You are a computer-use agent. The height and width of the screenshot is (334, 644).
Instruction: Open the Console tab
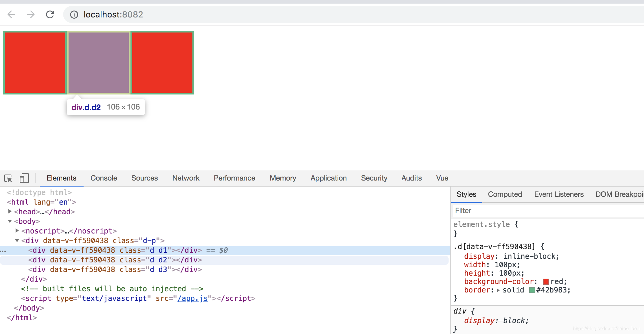click(104, 178)
